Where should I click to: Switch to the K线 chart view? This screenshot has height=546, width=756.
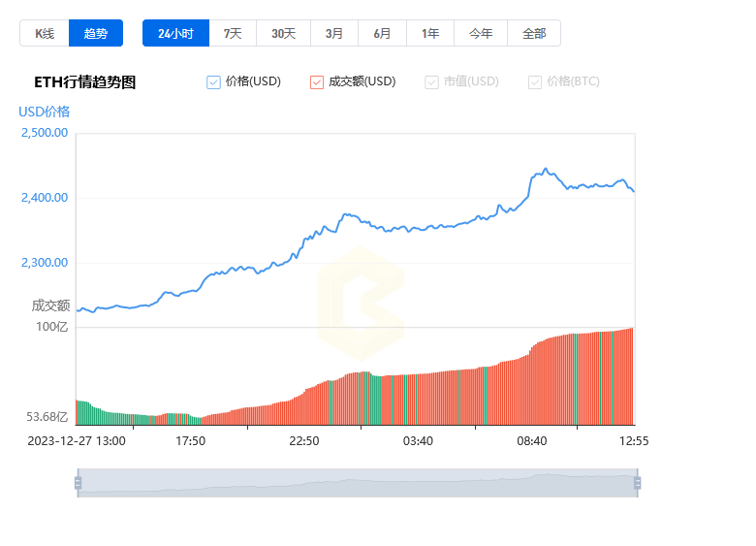point(45,33)
